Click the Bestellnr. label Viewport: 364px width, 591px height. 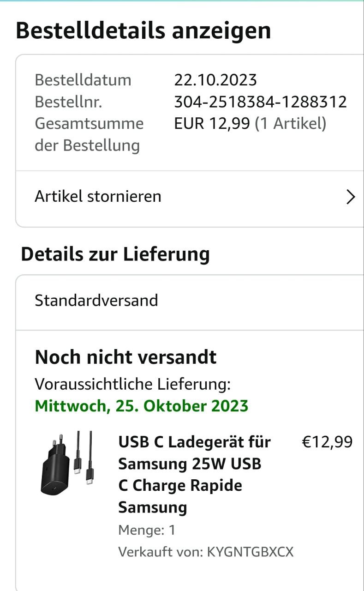68,102
